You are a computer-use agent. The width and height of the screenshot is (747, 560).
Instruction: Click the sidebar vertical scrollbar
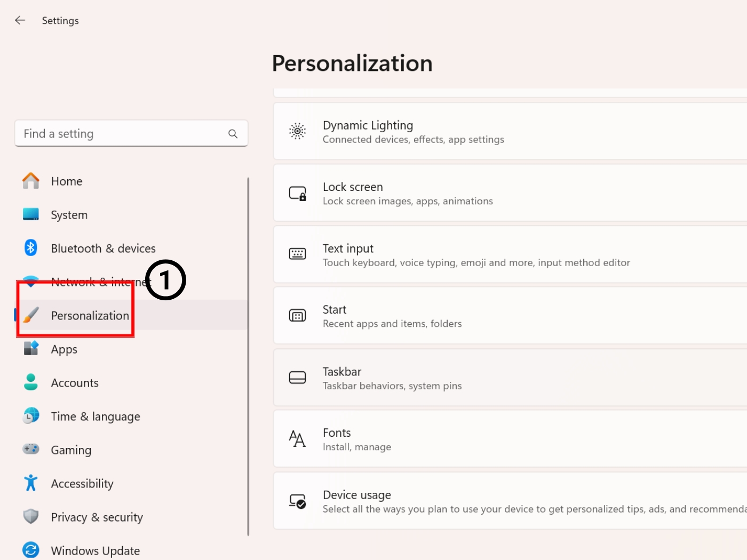(248, 356)
